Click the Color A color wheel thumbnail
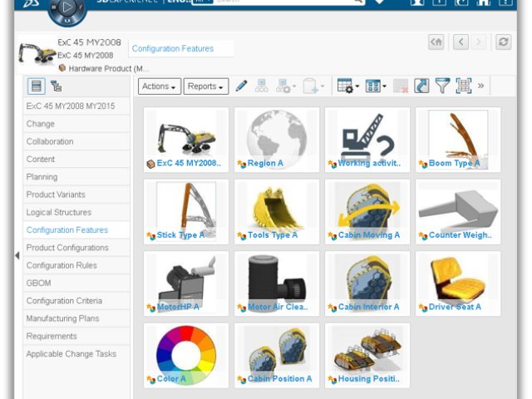This screenshot has height=399, width=532. click(x=186, y=355)
